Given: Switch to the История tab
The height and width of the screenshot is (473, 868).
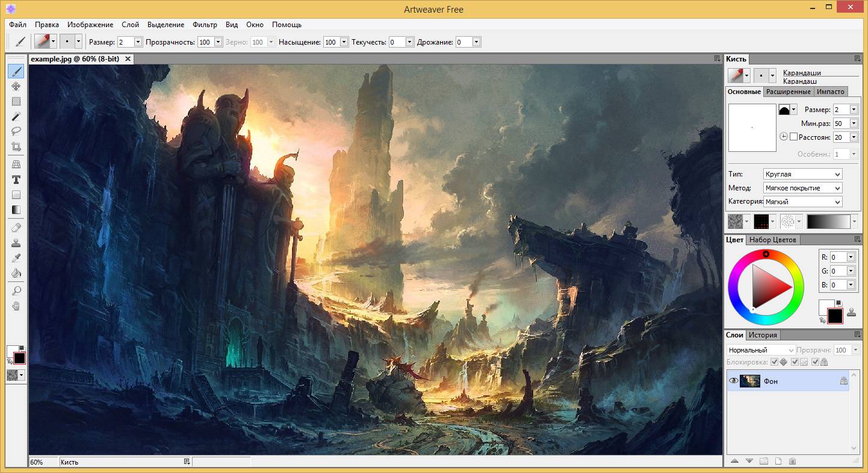Looking at the screenshot, I should [x=763, y=335].
